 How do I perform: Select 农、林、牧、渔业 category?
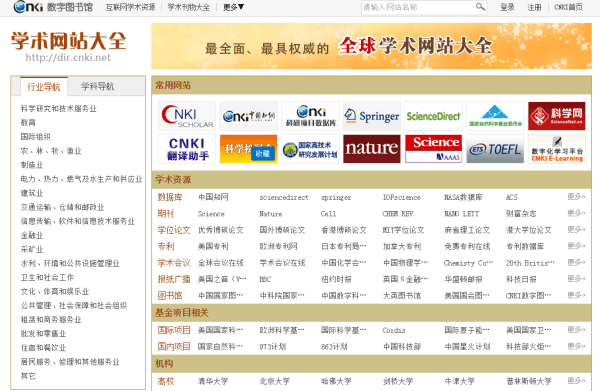coord(51,151)
